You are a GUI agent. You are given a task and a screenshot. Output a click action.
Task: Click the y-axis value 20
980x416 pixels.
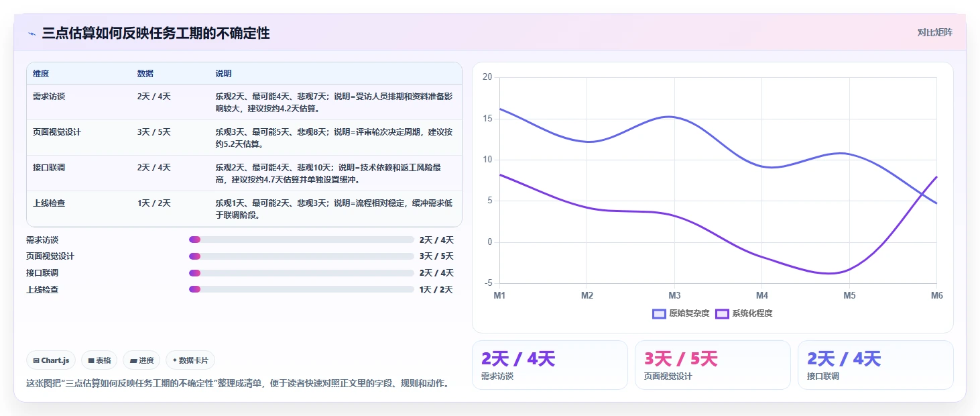point(487,77)
